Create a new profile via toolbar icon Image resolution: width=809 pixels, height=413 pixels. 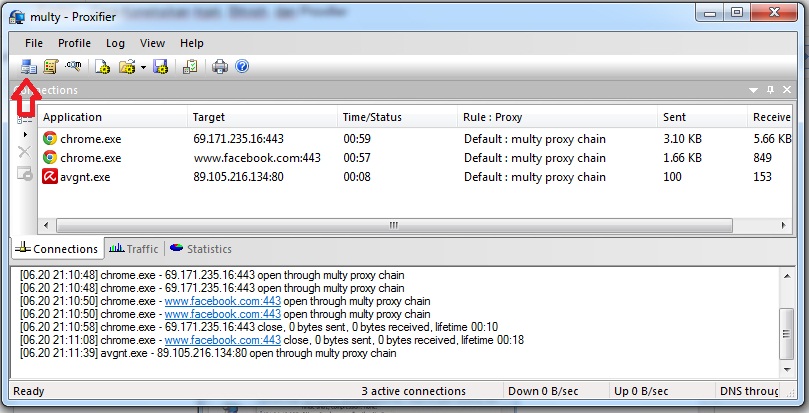click(x=103, y=67)
